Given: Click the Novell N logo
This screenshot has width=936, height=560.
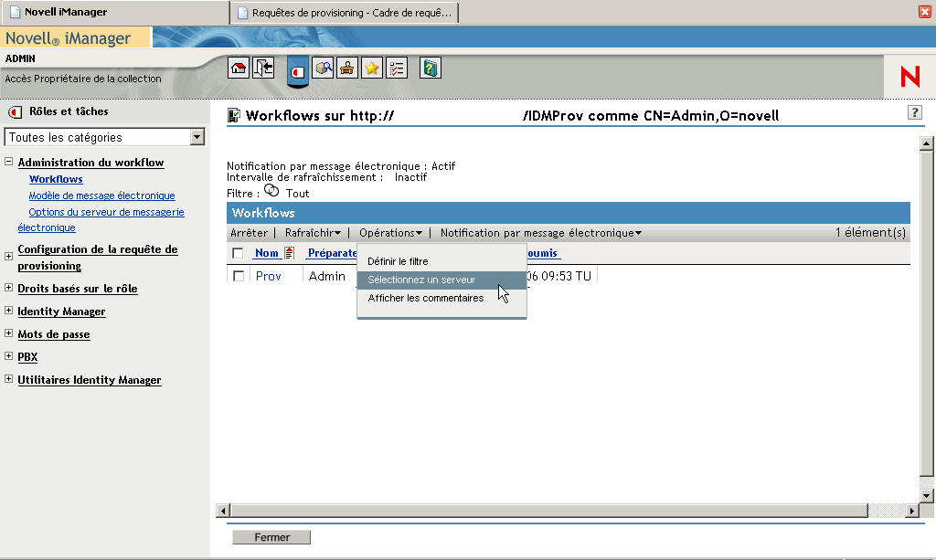Looking at the screenshot, I should click(x=909, y=77).
